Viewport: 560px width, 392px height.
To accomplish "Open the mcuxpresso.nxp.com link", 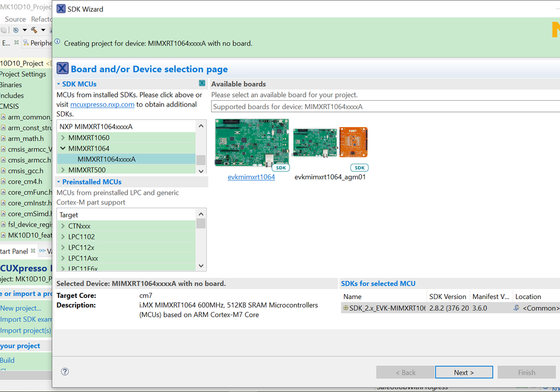I will tap(102, 104).
